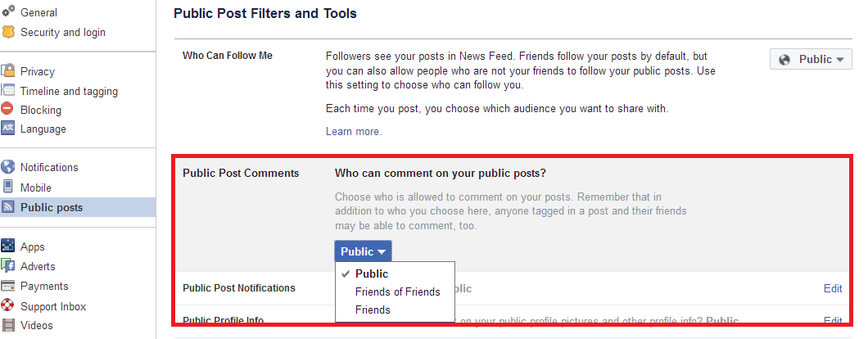Select the checked Public option
Screen dimensions: 868x339
(x=372, y=273)
